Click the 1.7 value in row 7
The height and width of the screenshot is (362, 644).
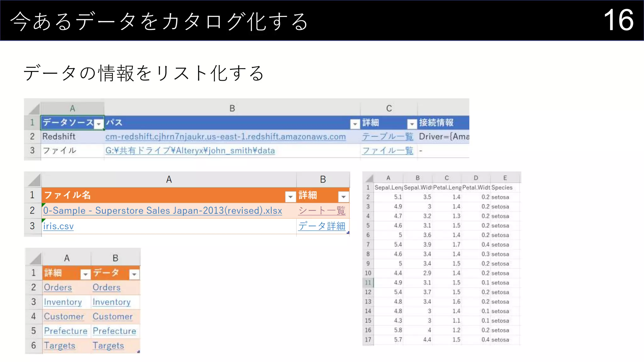(x=456, y=244)
